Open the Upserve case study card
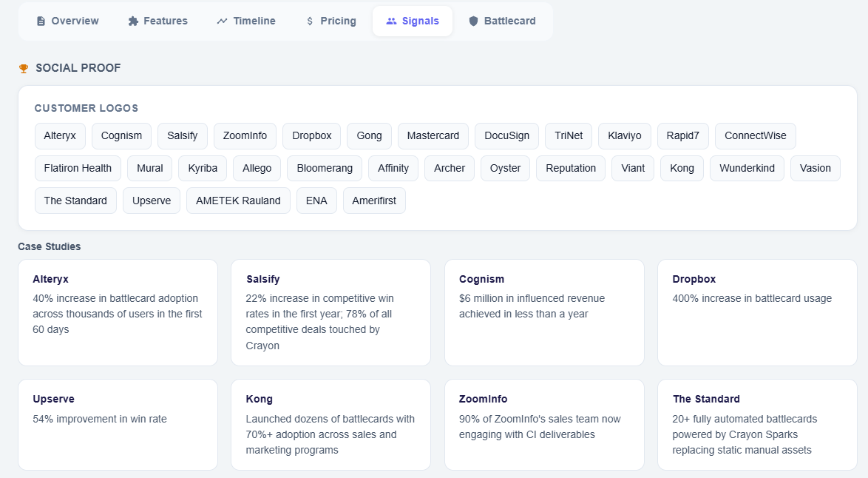This screenshot has height=478, width=868. click(x=118, y=425)
